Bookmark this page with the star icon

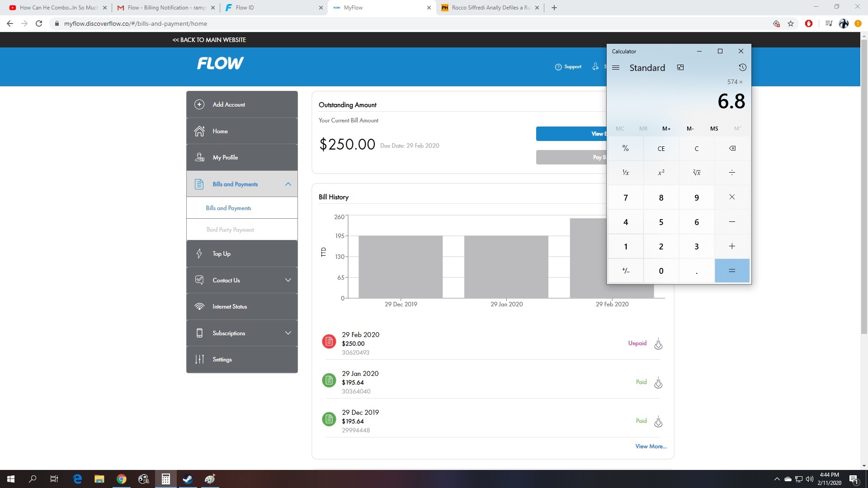(x=791, y=23)
